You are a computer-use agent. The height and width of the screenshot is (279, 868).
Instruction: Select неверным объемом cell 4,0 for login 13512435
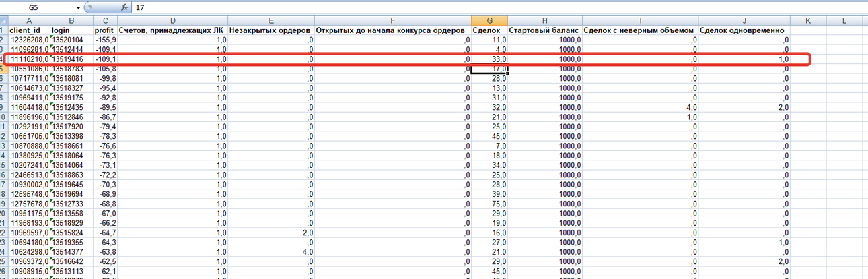pyautogui.click(x=640, y=107)
